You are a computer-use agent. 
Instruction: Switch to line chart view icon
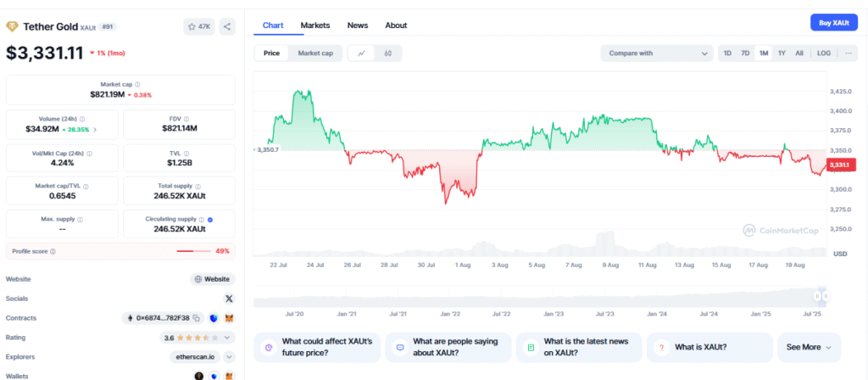(x=361, y=53)
